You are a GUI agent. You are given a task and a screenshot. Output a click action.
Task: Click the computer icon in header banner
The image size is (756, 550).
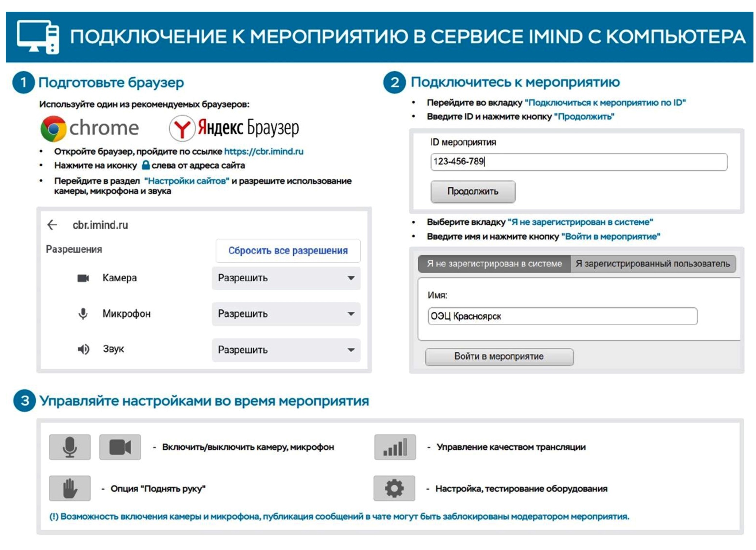pyautogui.click(x=38, y=37)
